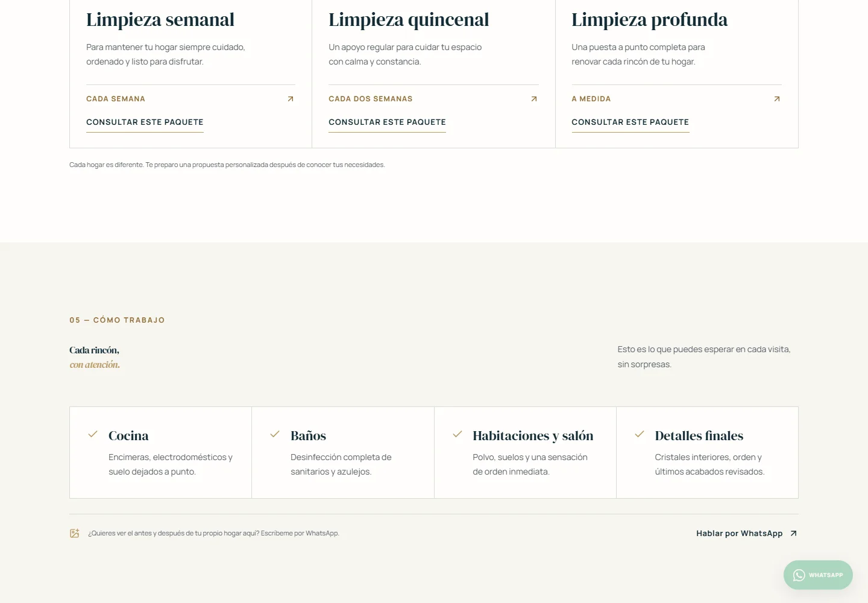Click the Polvo, suelos y una sensación description
This screenshot has height=603, width=868.
[530, 464]
